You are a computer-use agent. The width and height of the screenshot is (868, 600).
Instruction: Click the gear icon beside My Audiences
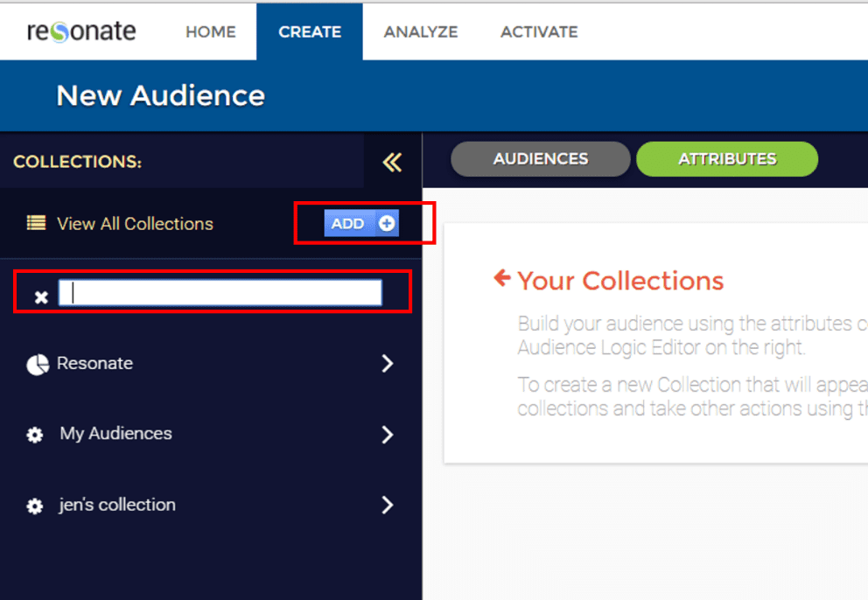[35, 435]
